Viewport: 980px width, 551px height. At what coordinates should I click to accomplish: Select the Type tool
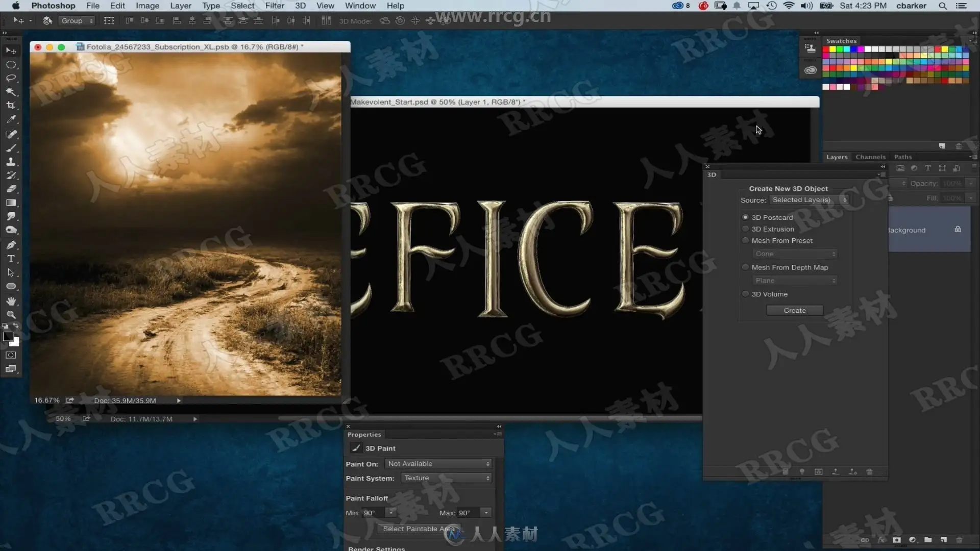[11, 259]
